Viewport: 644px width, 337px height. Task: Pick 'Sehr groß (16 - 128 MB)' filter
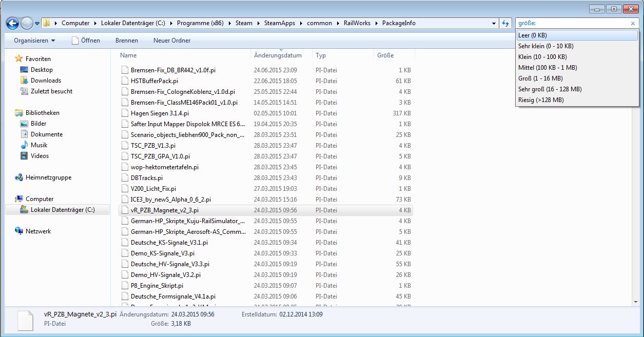(577, 89)
